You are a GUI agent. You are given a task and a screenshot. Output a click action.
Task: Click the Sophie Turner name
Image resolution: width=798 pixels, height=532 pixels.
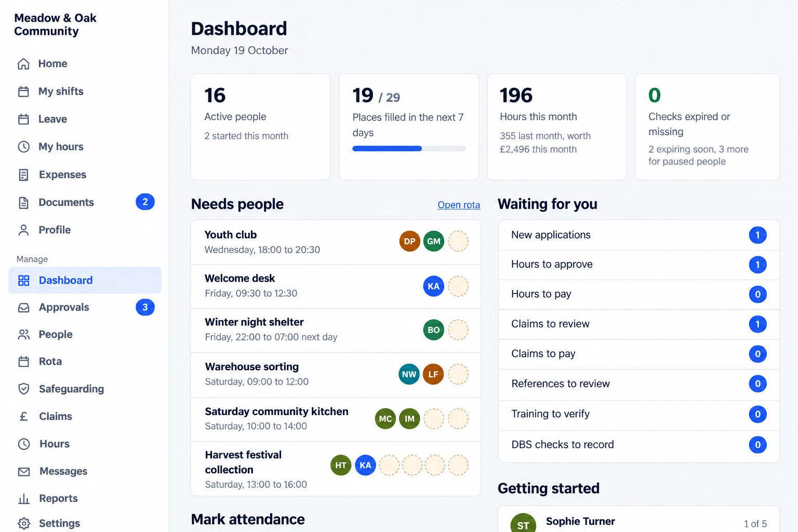(x=580, y=522)
